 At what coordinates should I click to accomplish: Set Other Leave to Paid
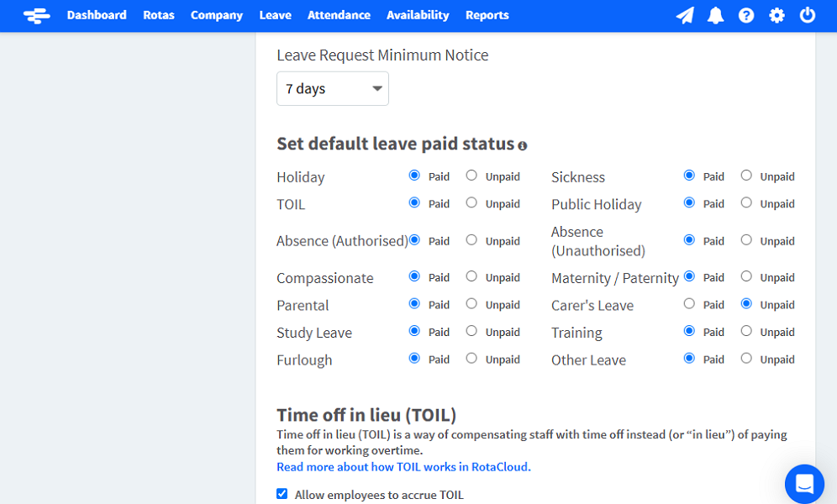689,358
